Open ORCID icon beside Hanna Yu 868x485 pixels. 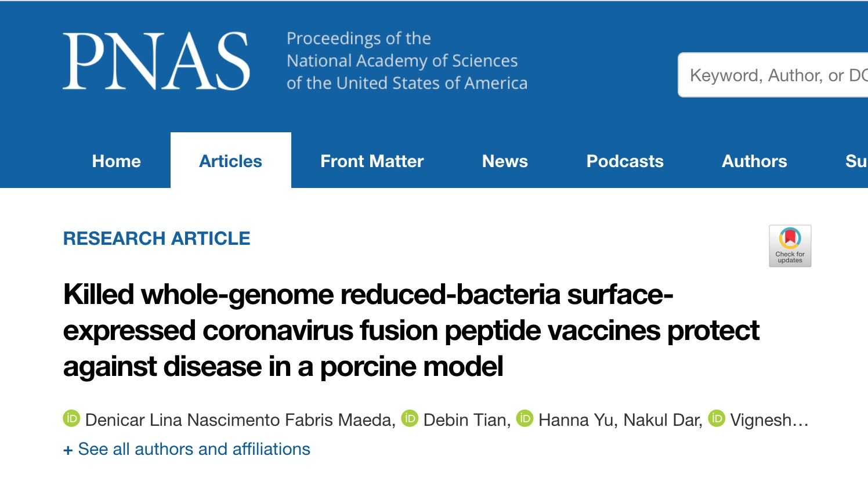[x=525, y=418]
